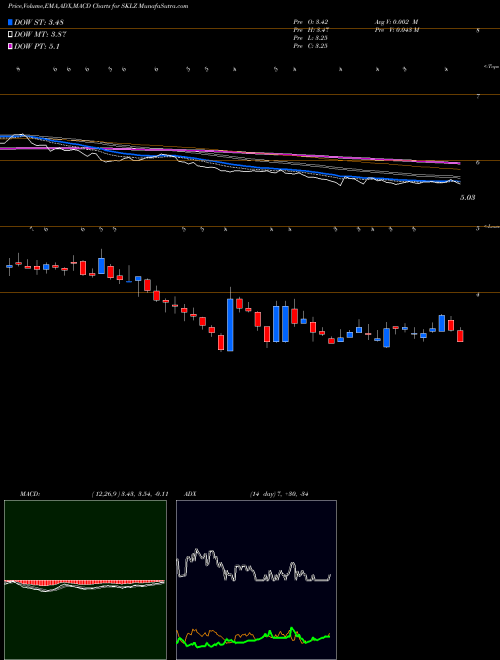Click the axis label 6 on the right
Image resolution: width=500 pixels, height=660 pixels.
478,163
